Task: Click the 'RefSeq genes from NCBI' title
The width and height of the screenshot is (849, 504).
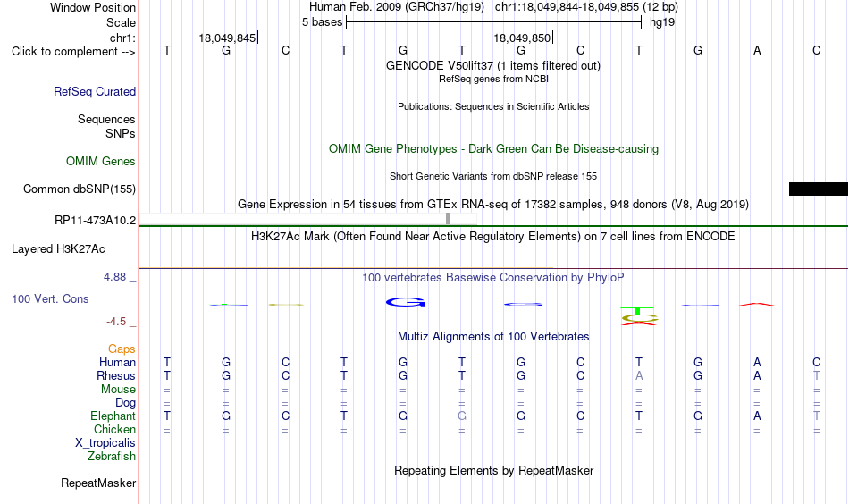Action: [x=493, y=79]
